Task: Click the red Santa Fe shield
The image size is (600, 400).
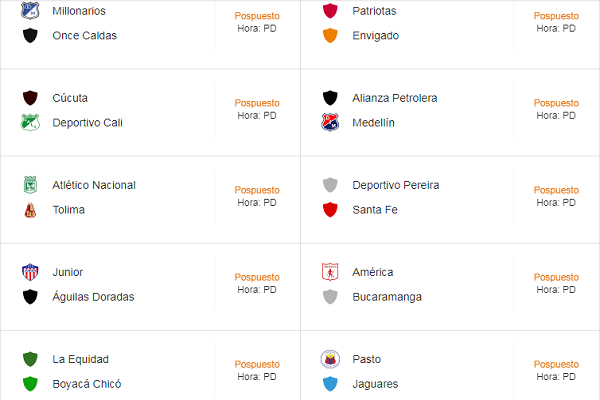Action: pyautogui.click(x=330, y=210)
